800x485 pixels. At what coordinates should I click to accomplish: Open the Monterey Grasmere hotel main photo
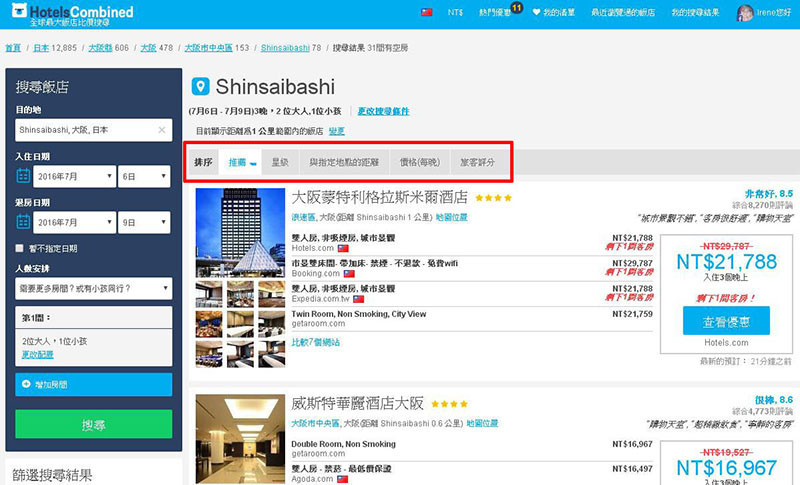tap(240, 233)
